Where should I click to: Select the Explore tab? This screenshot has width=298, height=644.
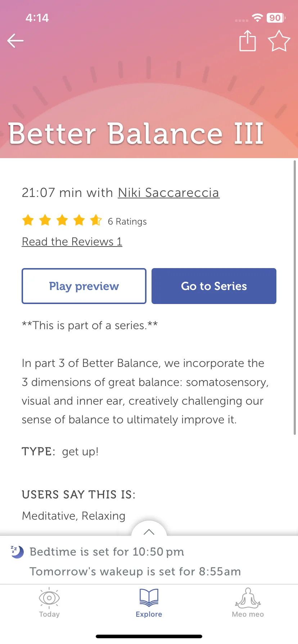pyautogui.click(x=149, y=603)
